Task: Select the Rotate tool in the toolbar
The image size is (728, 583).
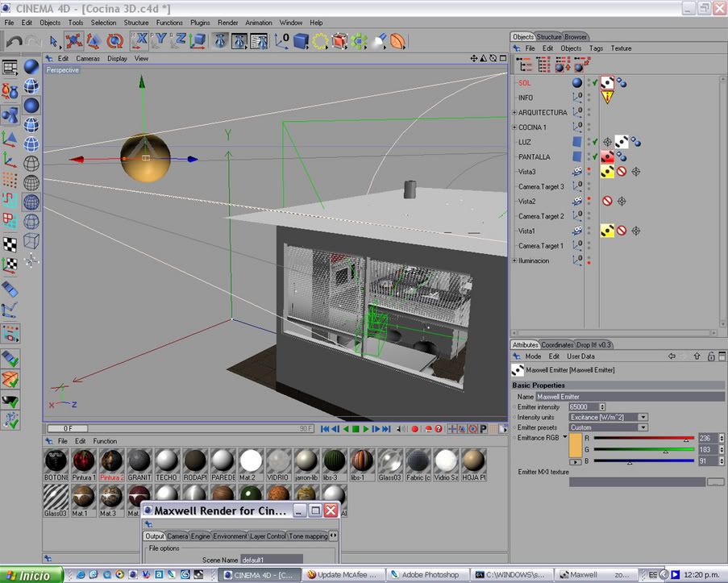Action: (x=114, y=41)
